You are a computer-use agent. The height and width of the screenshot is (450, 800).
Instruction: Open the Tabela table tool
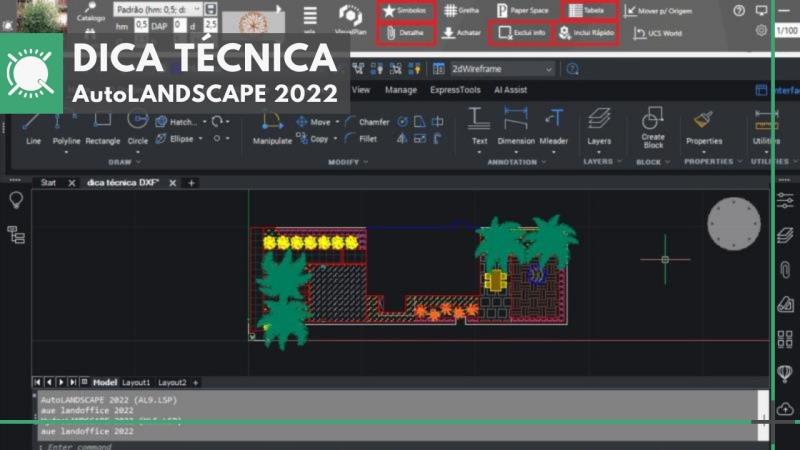(588, 10)
